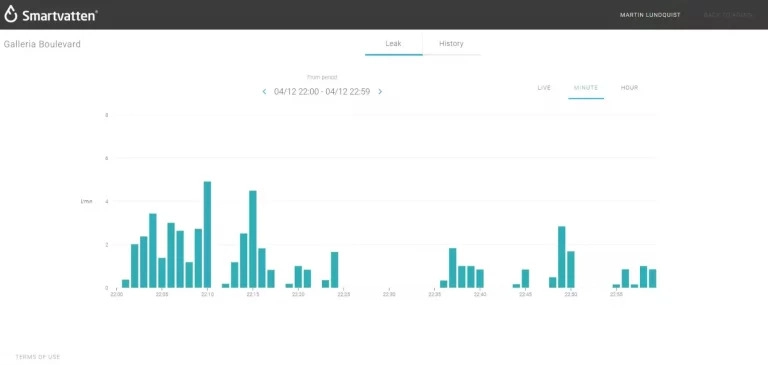Go to next period with right chevron
Viewport: 768px width, 365px height.
(380, 92)
